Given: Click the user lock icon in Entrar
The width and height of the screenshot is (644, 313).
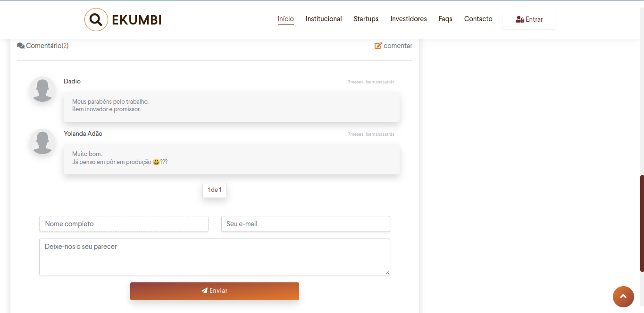Looking at the screenshot, I should click(520, 19).
